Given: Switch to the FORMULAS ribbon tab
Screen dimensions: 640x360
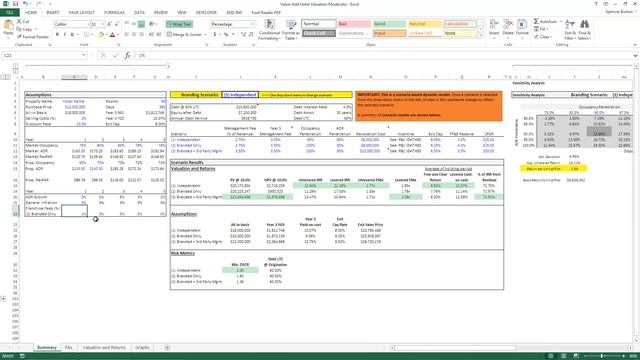Looking at the screenshot, I should pyautogui.click(x=114, y=13).
